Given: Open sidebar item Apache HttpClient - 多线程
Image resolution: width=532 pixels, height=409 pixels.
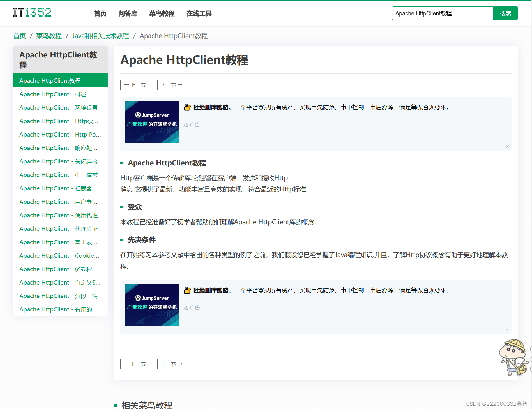Looking at the screenshot, I should coord(60,269).
